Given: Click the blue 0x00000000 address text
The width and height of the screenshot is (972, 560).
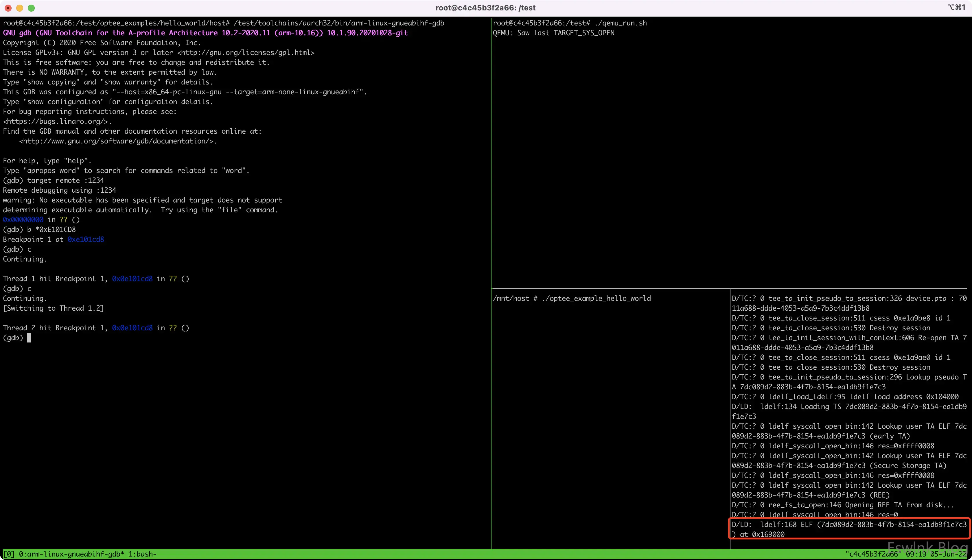Looking at the screenshot, I should click(23, 220).
